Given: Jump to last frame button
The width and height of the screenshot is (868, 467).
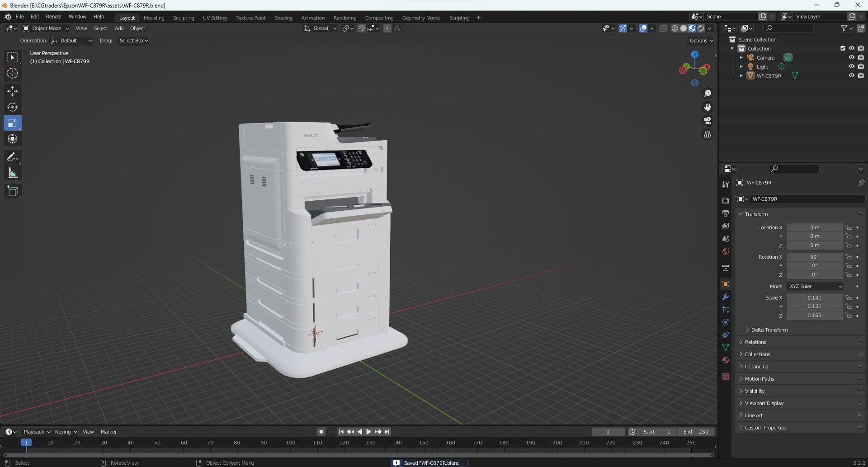Looking at the screenshot, I should 387,432.
